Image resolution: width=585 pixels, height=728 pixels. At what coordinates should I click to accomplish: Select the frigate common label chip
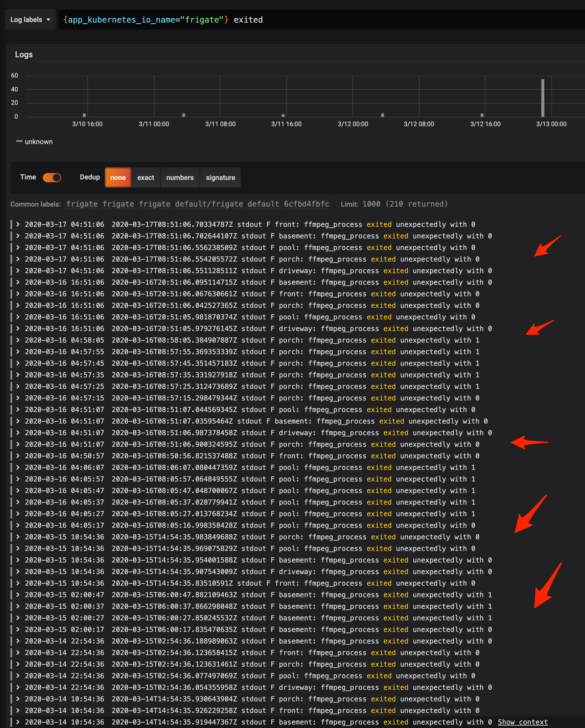[x=82, y=204]
